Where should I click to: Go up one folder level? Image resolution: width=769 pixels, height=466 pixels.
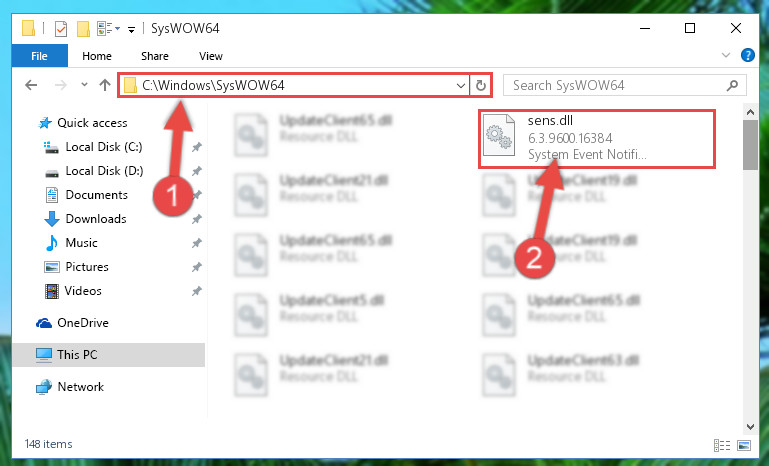click(104, 85)
